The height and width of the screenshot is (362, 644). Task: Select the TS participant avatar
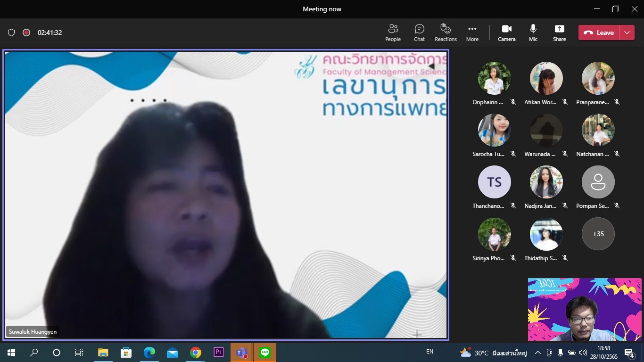(494, 182)
